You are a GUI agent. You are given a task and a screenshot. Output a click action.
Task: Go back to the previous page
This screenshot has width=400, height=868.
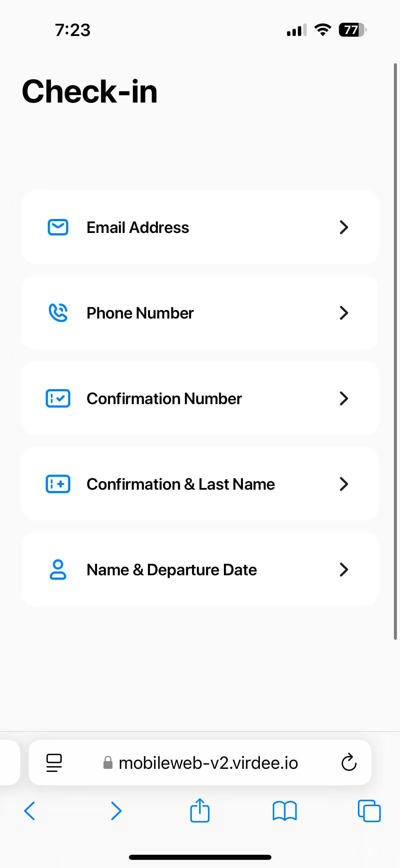click(x=30, y=811)
